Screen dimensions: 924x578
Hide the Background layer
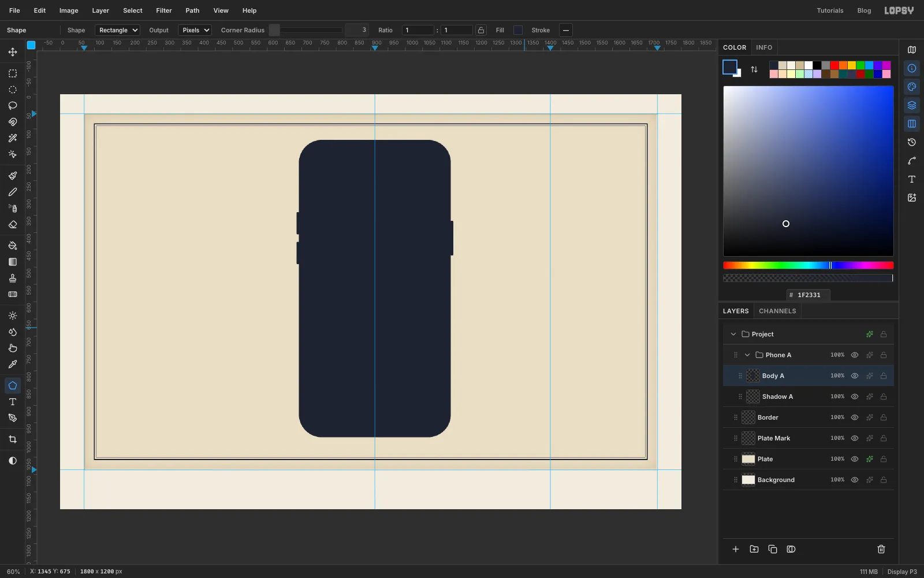(855, 480)
